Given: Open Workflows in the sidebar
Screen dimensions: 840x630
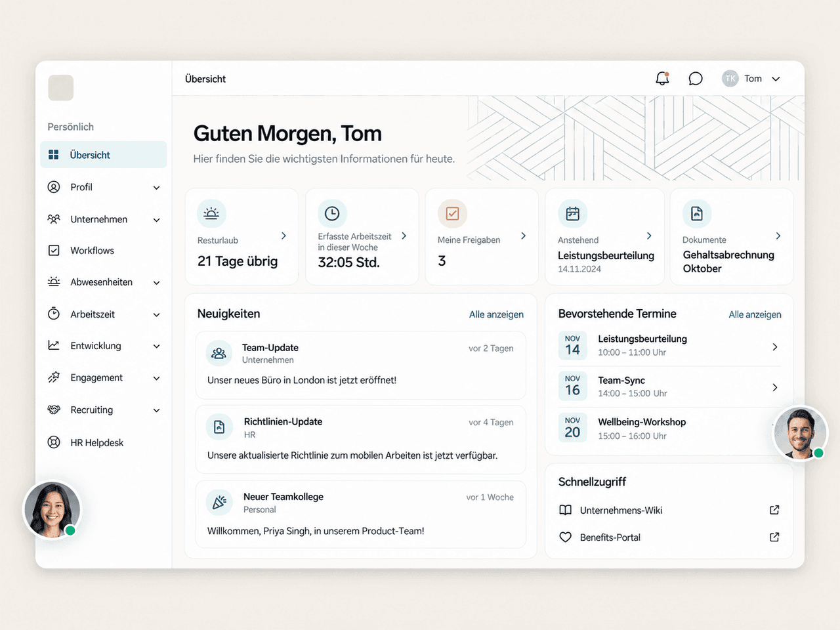Looking at the screenshot, I should click(x=104, y=251).
